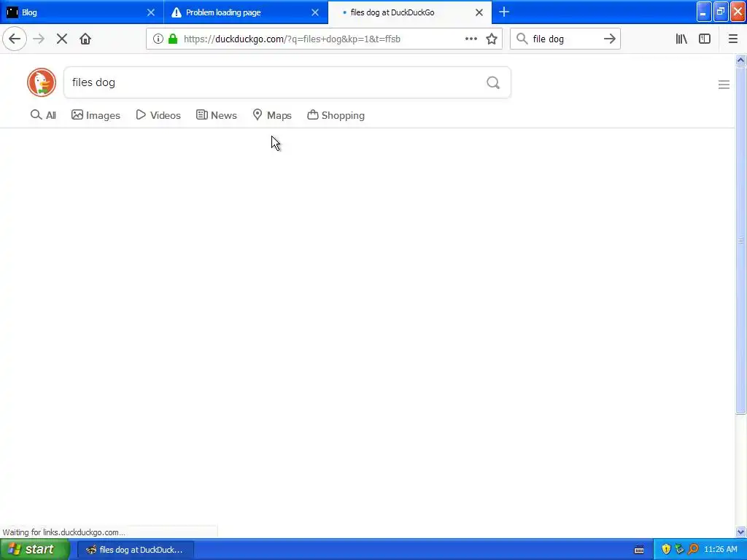The image size is (747, 560).
Task: Switch to the Blog tab
Action: [x=82, y=12]
